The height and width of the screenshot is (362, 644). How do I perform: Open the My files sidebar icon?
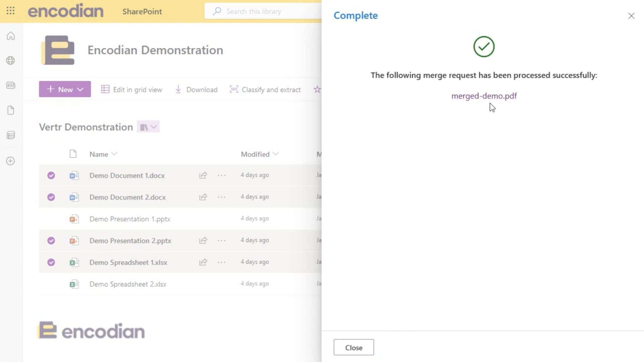coord(11,110)
